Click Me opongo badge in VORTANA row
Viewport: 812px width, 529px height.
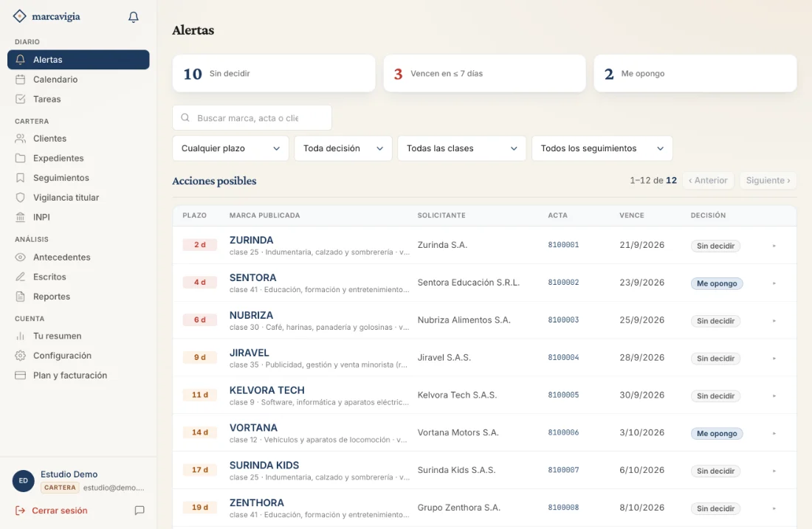(717, 433)
